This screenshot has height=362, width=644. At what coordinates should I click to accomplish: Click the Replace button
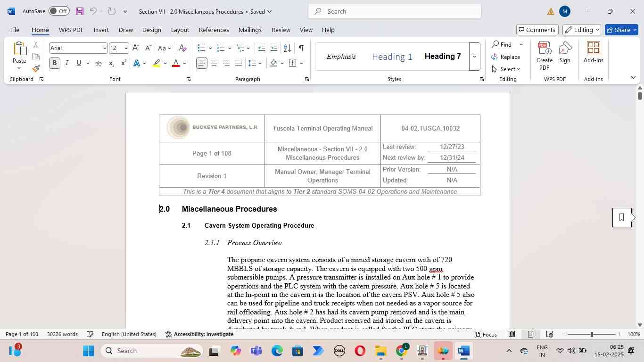pyautogui.click(x=506, y=57)
